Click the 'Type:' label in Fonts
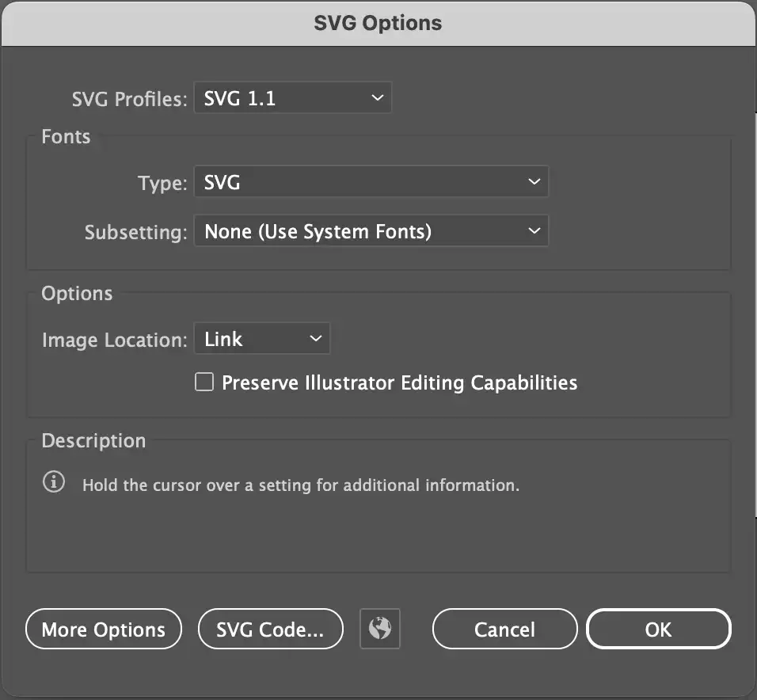The height and width of the screenshot is (700, 757). click(162, 184)
